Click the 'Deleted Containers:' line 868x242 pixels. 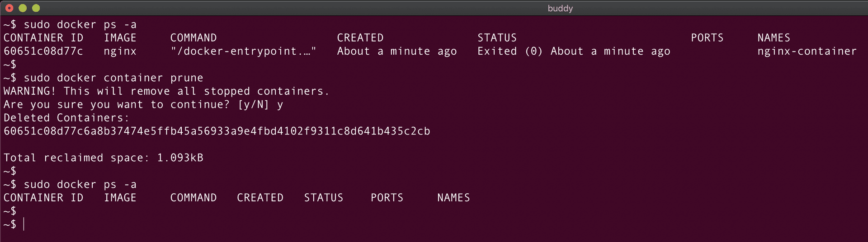(66, 118)
